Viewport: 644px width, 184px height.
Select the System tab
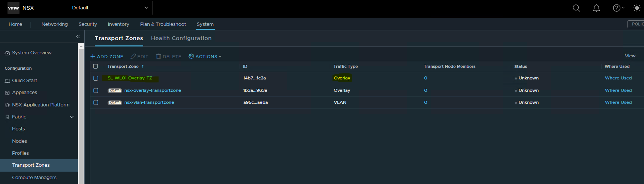click(205, 24)
